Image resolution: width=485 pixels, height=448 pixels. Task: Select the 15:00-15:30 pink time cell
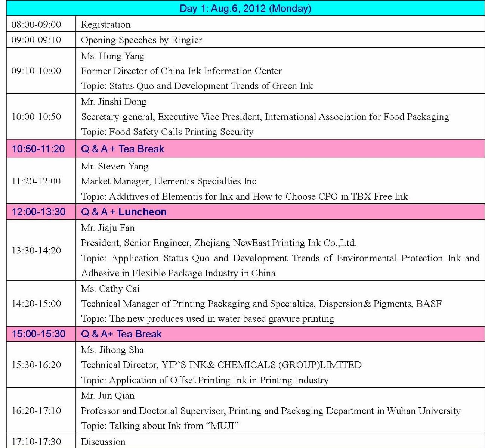41,334
